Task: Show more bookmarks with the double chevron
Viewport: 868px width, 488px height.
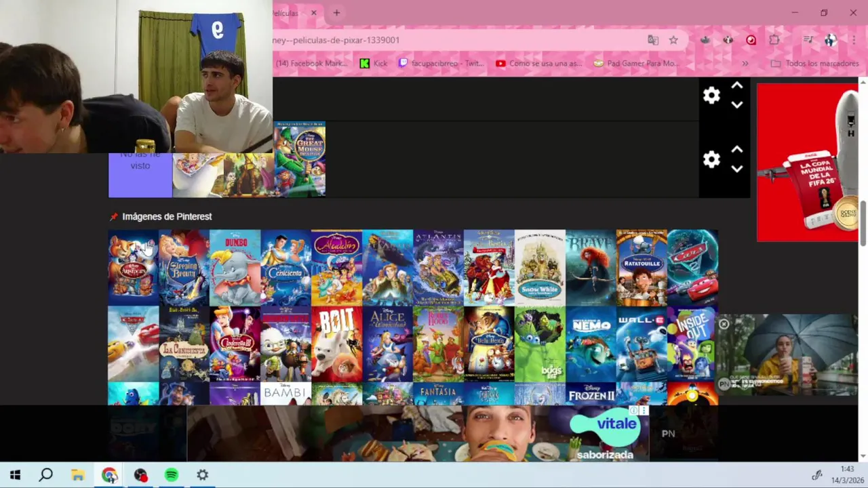Action: click(x=745, y=63)
